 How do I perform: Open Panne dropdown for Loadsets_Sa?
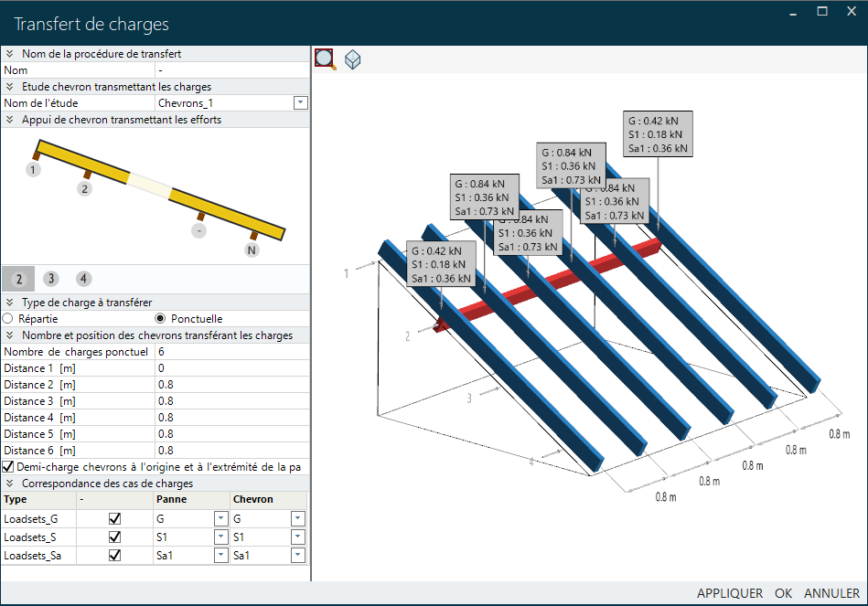220,555
